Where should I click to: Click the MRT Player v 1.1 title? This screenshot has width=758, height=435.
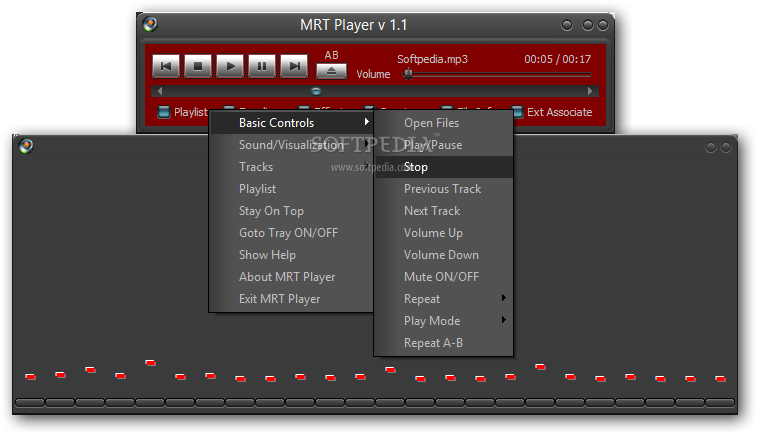pyautogui.click(x=353, y=25)
